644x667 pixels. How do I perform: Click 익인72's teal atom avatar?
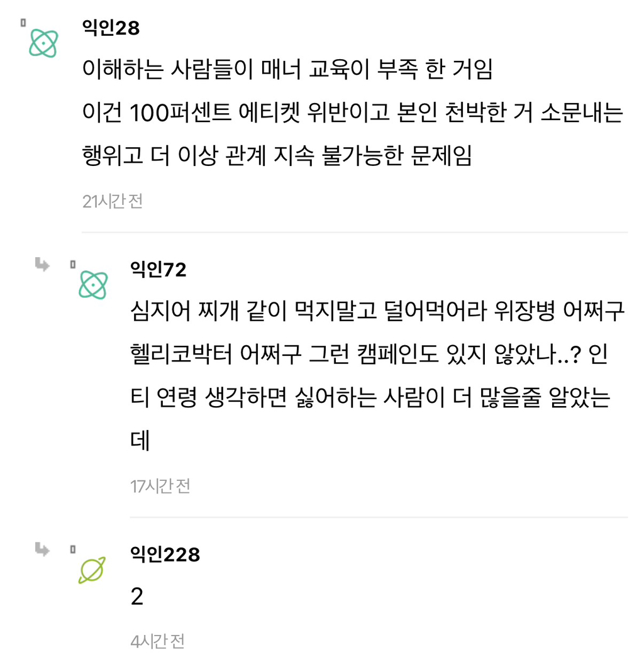click(93, 285)
